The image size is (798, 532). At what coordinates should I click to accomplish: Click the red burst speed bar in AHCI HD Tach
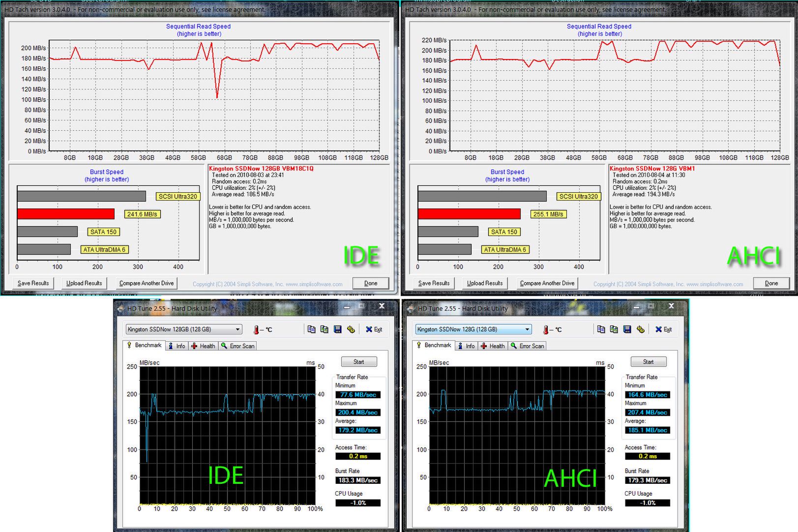tap(469, 214)
